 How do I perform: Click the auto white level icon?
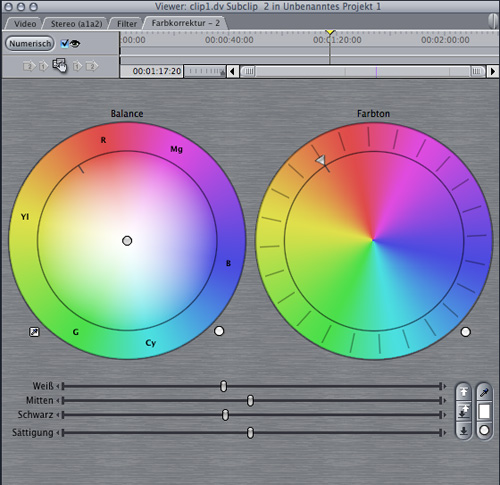click(464, 392)
